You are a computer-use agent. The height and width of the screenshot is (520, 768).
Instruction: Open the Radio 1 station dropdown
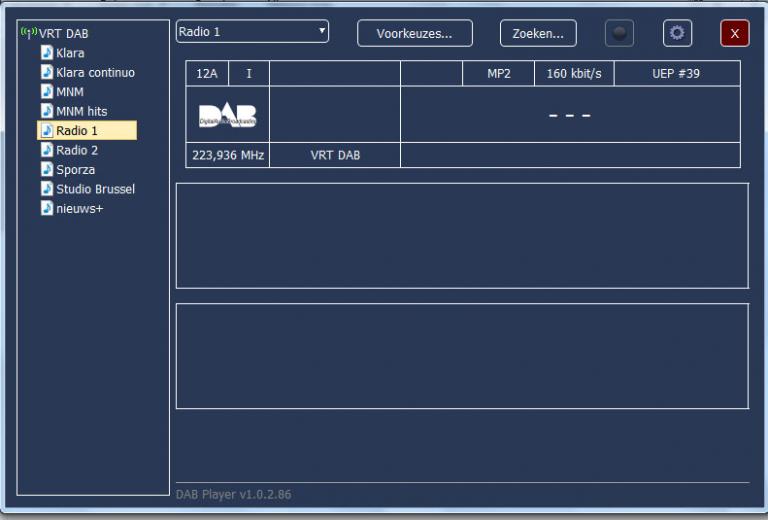click(x=252, y=32)
